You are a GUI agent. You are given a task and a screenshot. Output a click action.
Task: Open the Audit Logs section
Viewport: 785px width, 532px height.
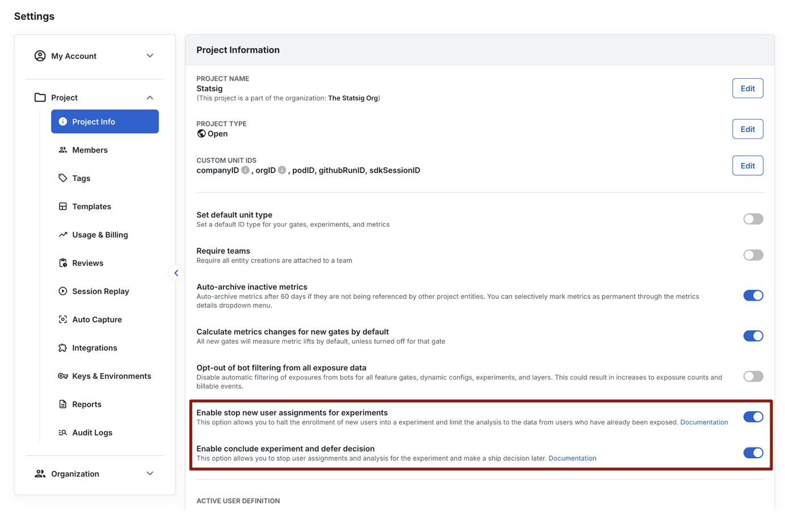[x=92, y=432]
